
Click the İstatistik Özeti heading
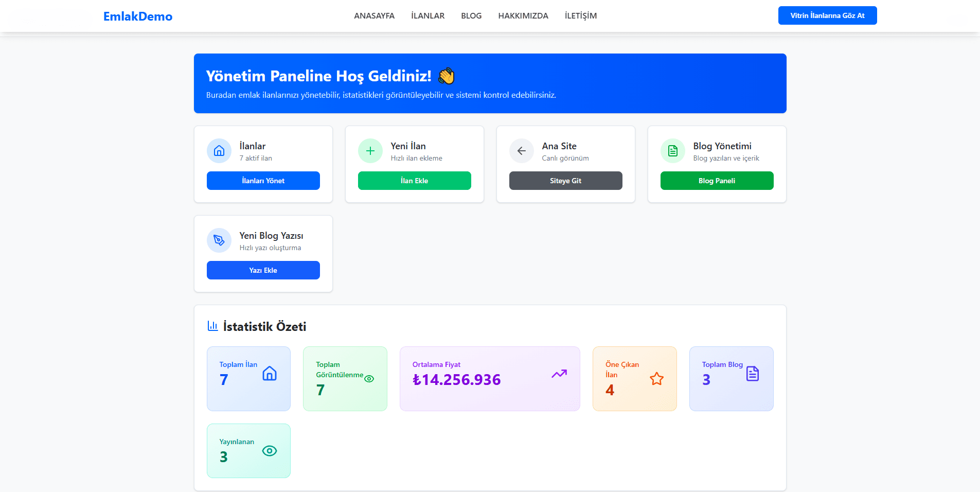(x=264, y=326)
